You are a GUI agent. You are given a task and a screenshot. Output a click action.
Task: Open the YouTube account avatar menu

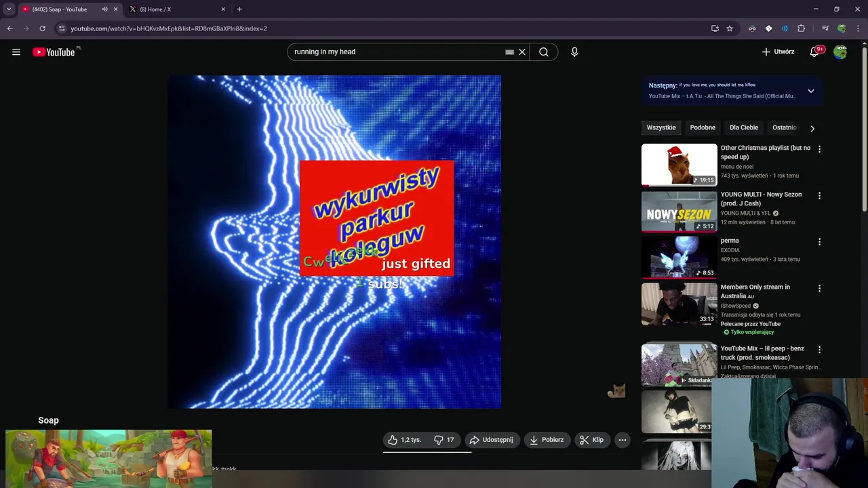pos(840,52)
